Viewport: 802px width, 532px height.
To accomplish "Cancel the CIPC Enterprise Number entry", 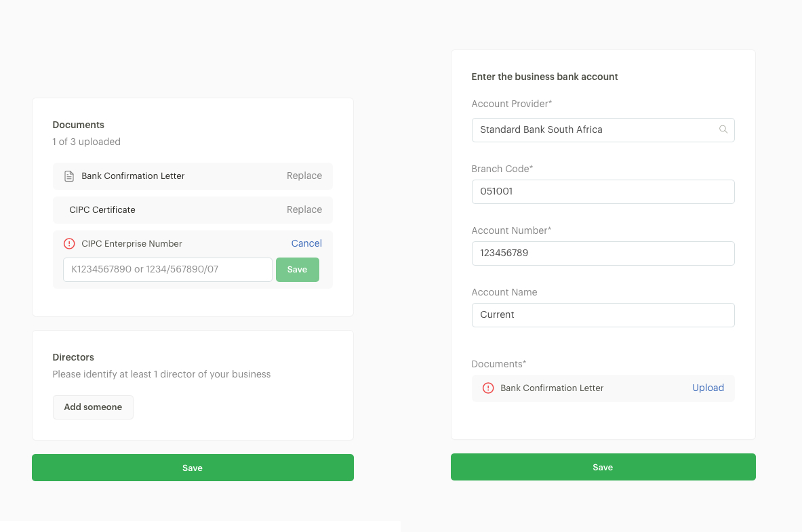I will coord(306,243).
